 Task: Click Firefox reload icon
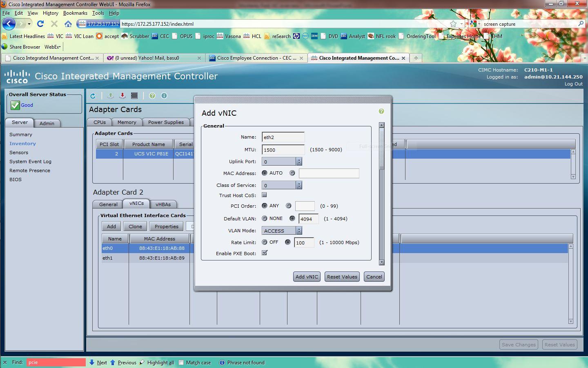click(40, 24)
